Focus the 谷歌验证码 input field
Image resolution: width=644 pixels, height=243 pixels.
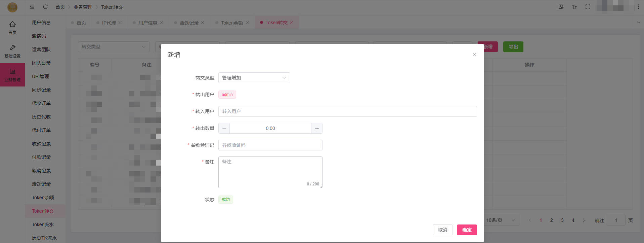coord(270,145)
